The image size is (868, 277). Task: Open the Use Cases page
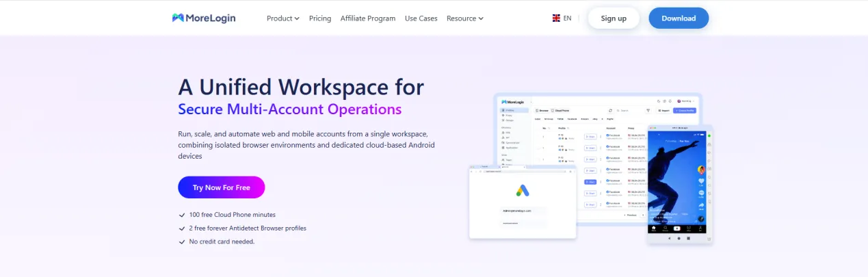421,18
